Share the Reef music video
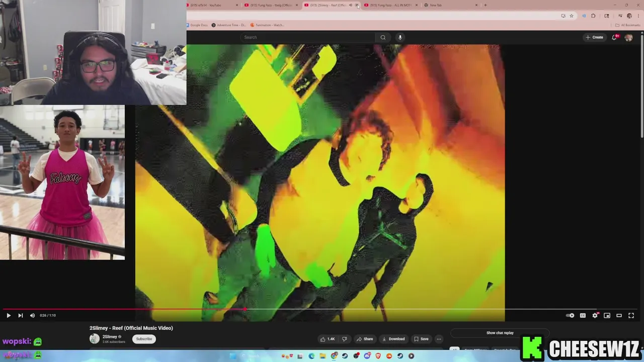Screen dimensions: 644x362 365,339
